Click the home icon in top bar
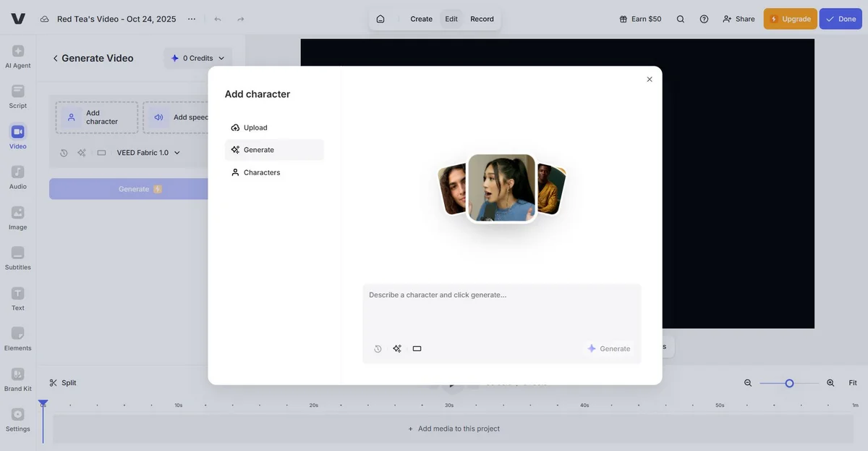The height and width of the screenshot is (451, 868). point(380,19)
